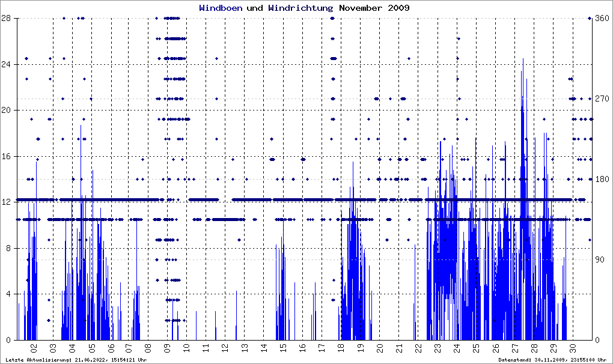Click the word 'Windrichtung' in the title
The width and height of the screenshot is (613, 364).
[300, 8]
